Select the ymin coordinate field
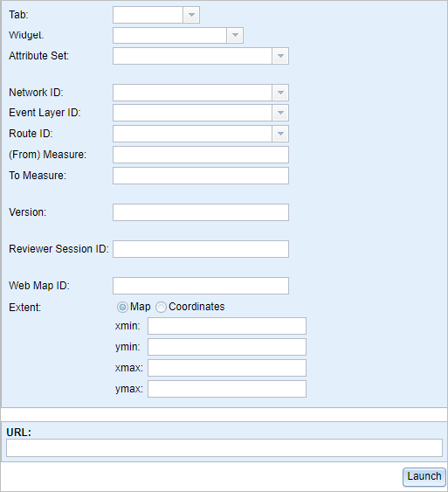Screen dimensions: 448x492 (227, 347)
